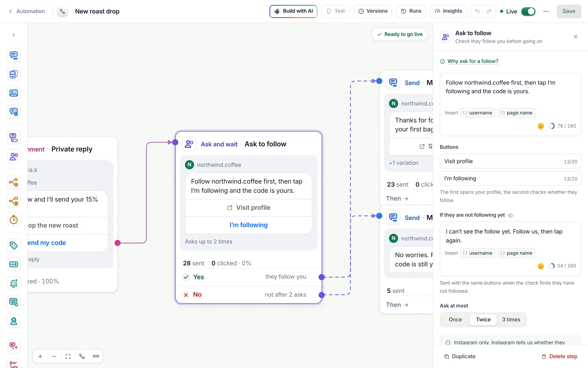Screen dimensions: 588x368
Task: Undo the last change
Action: 478,11
